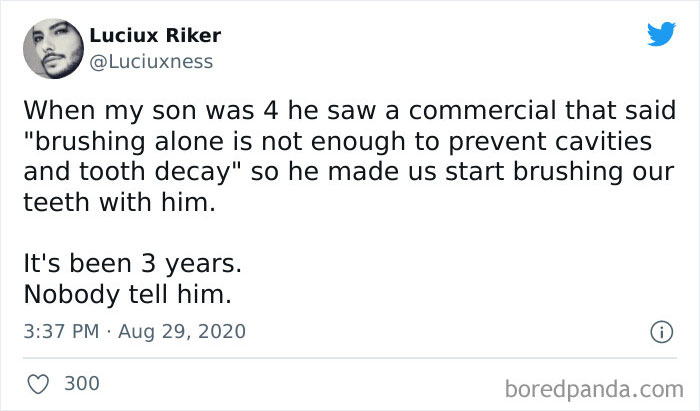The height and width of the screenshot is (411, 700).
Task: Click the display name Luciux Riker
Action: point(155,36)
